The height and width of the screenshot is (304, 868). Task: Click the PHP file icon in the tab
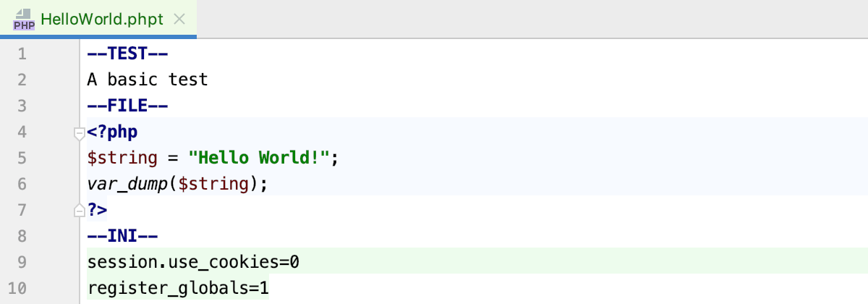23,20
